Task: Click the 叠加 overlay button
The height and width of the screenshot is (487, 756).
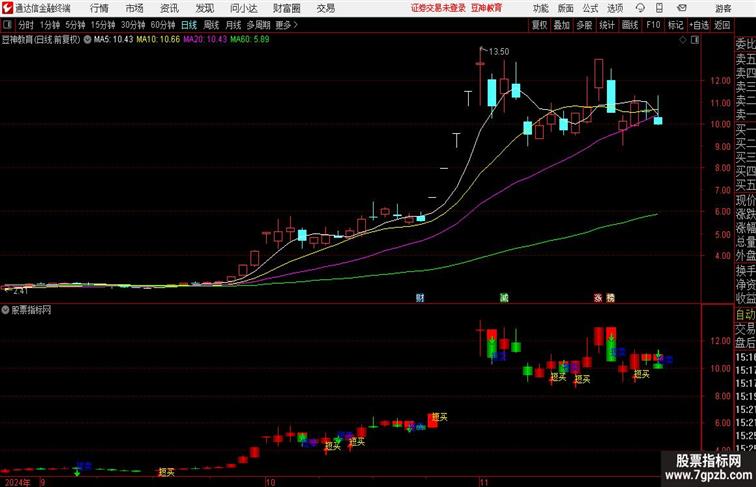Action: click(562, 25)
